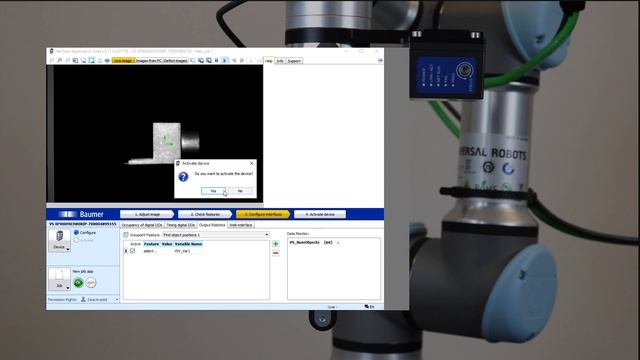Go to step 1 Adjust image
Viewport: 640px width, 360px height.
pos(147,214)
